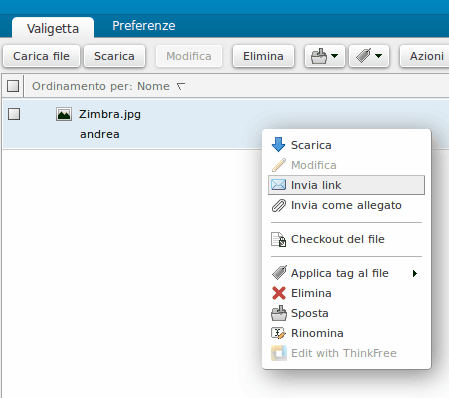Expand the Applica tag al file submenu arrow
Screen dimensions: 449x398
(415, 273)
